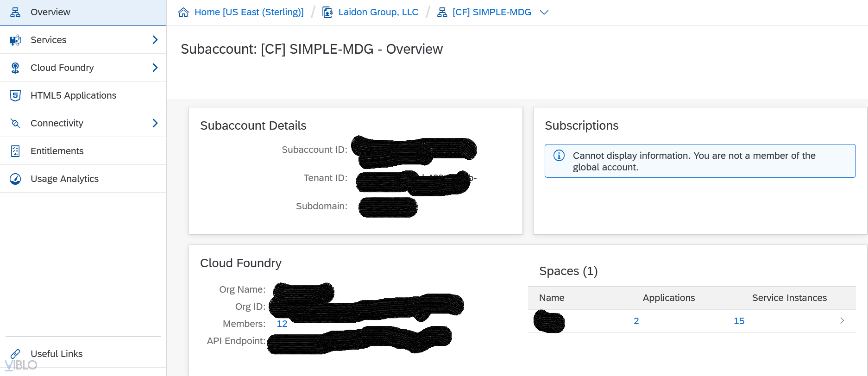
Task: Click the Home icon in the breadcrumb
Action: pyautogui.click(x=183, y=12)
